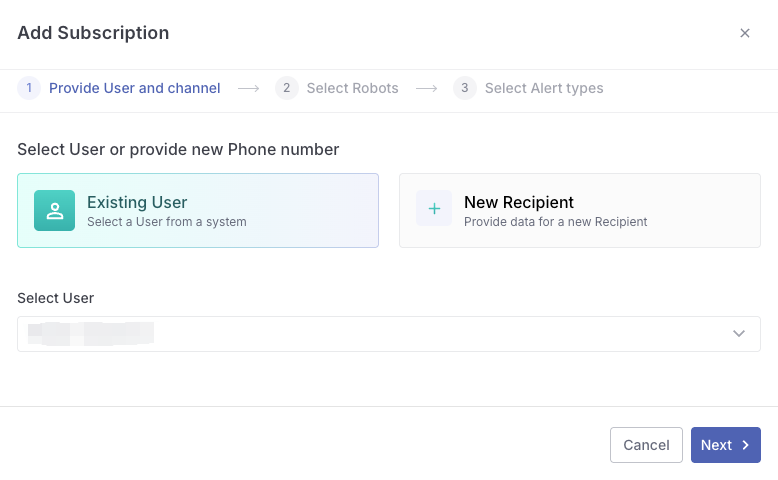Viewport: 778px width, 480px height.
Task: Proceed with the Next button
Action: click(725, 445)
